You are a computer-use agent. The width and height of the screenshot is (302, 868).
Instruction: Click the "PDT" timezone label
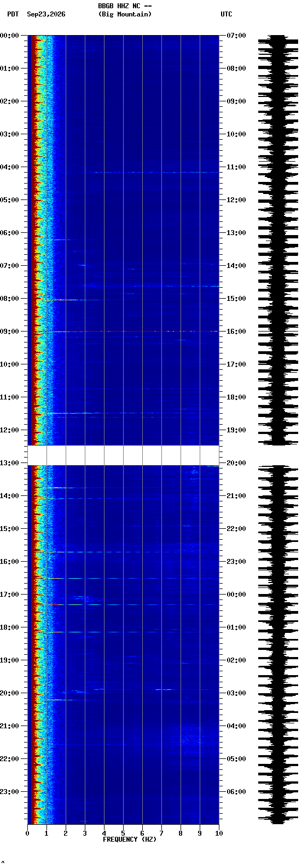(x=13, y=14)
